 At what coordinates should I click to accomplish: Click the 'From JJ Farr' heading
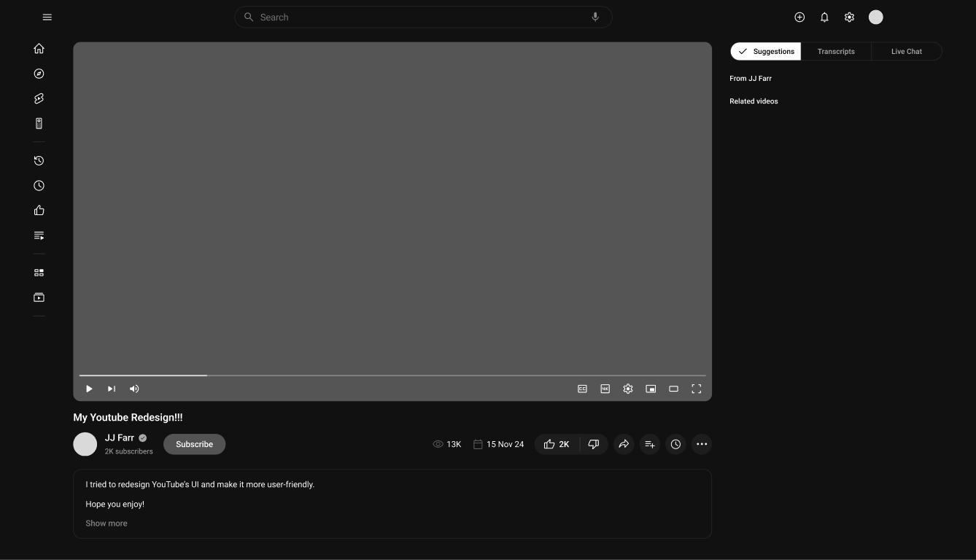tap(751, 78)
